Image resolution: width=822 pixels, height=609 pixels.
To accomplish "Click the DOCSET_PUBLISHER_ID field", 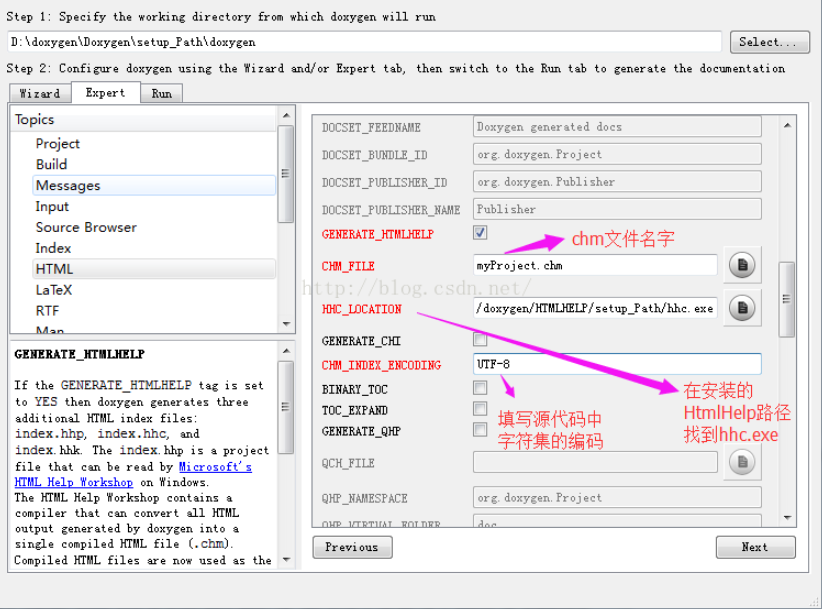I will pos(617,181).
